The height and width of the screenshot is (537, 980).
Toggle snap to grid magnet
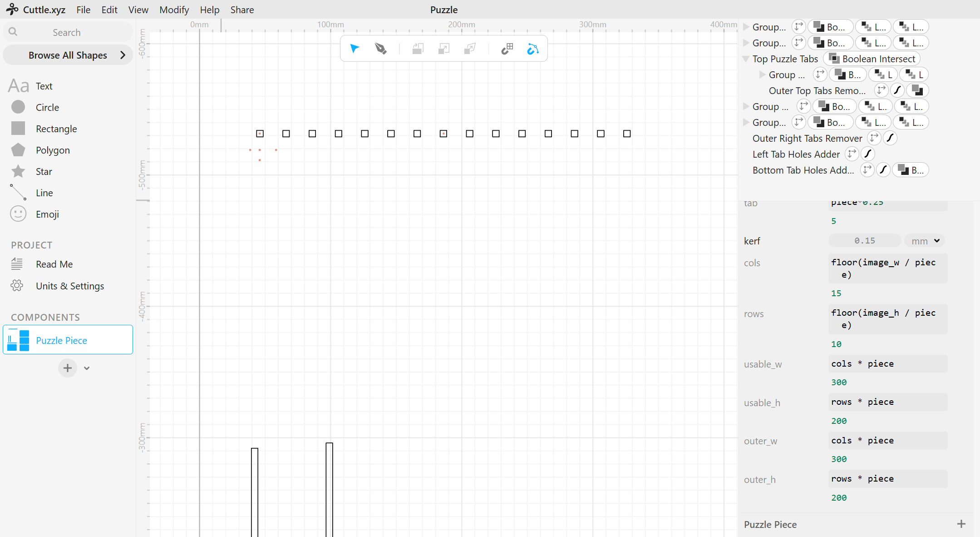coord(507,49)
